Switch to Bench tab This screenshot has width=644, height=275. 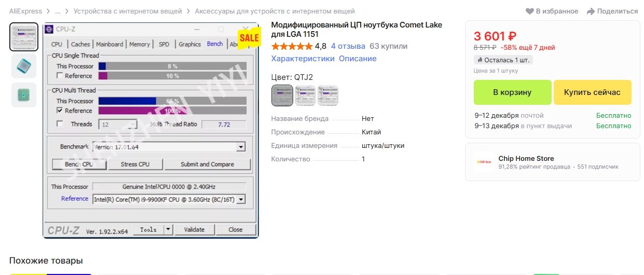tap(215, 44)
